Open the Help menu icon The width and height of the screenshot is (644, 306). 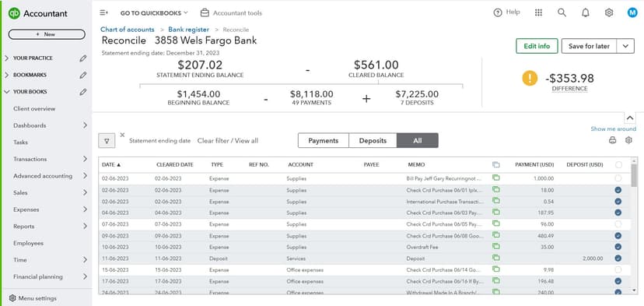click(x=498, y=12)
